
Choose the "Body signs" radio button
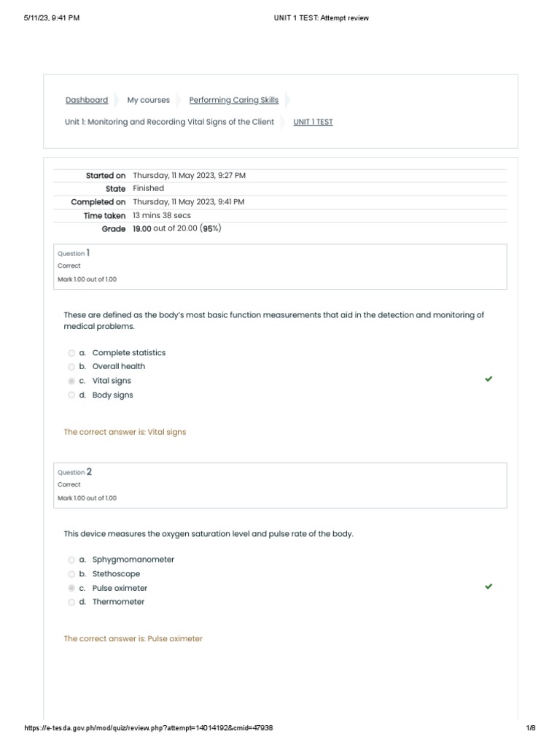coord(71,395)
